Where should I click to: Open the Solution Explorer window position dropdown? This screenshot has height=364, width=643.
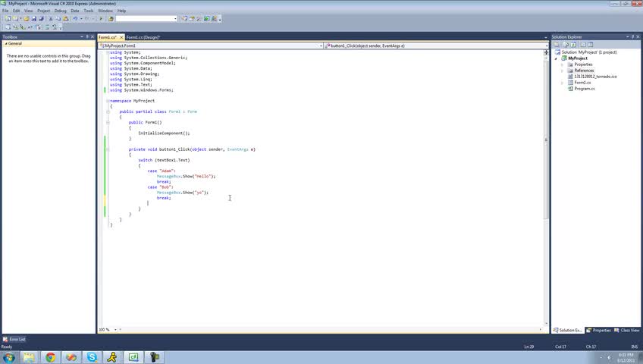[627, 37]
